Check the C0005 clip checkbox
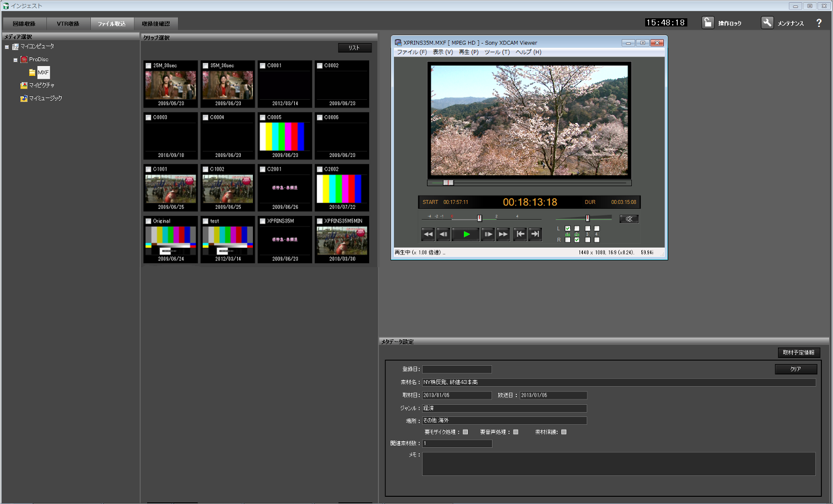The width and height of the screenshot is (833, 504). [x=263, y=117]
